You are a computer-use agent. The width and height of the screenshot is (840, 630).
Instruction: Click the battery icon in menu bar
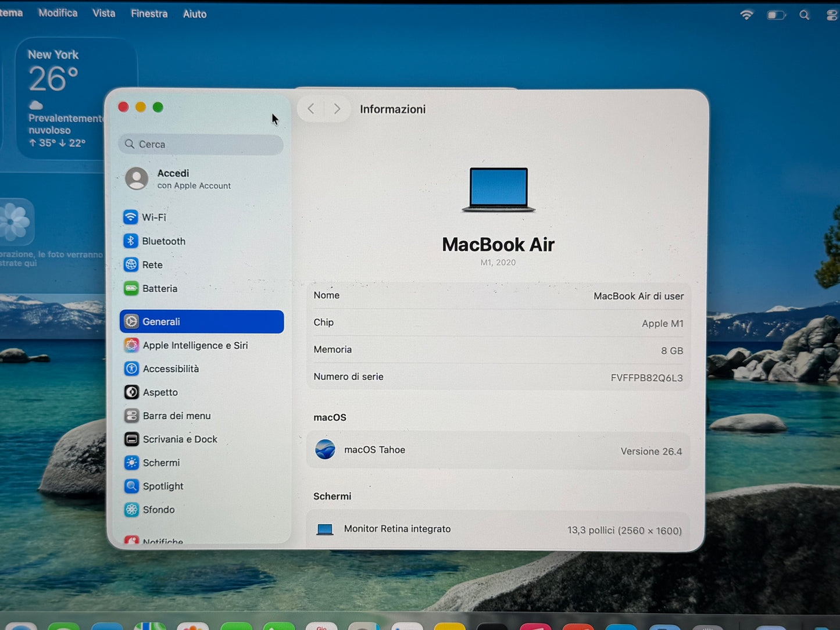[776, 15]
